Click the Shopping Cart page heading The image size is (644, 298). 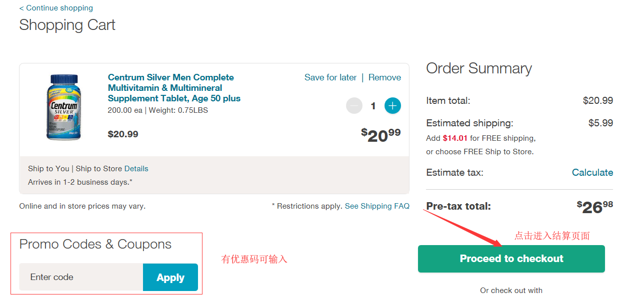click(x=67, y=25)
